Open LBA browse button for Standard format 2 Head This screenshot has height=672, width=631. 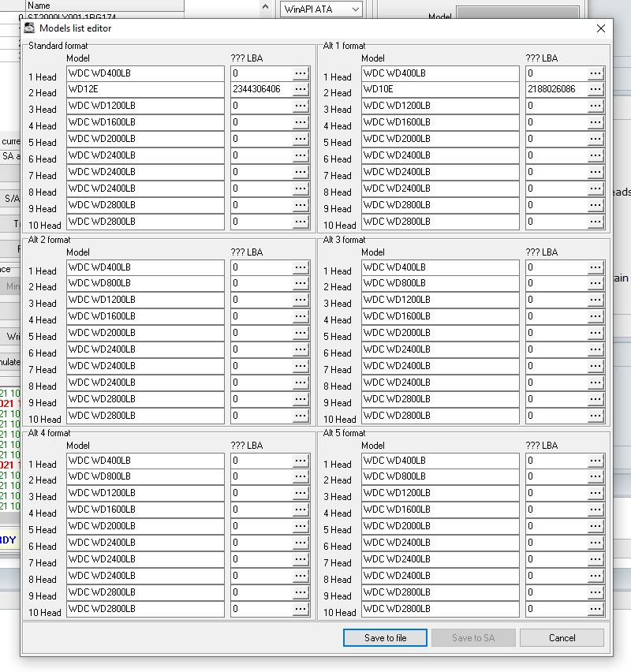click(x=301, y=89)
